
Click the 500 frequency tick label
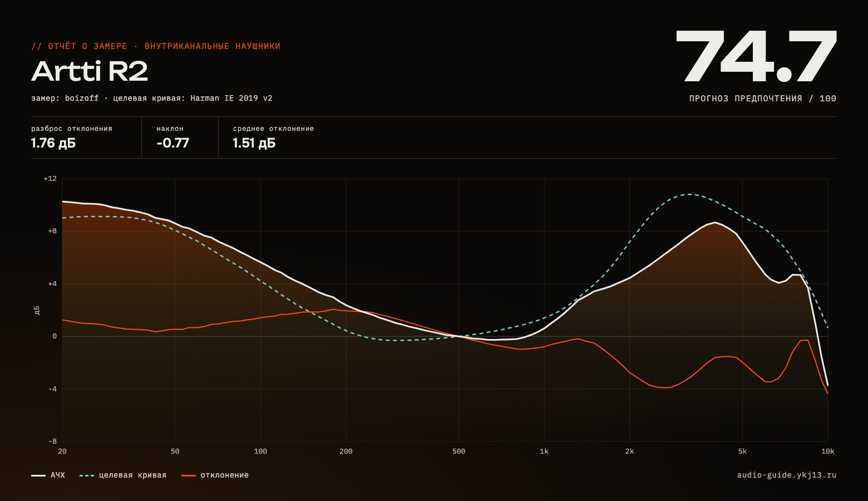[459, 451]
